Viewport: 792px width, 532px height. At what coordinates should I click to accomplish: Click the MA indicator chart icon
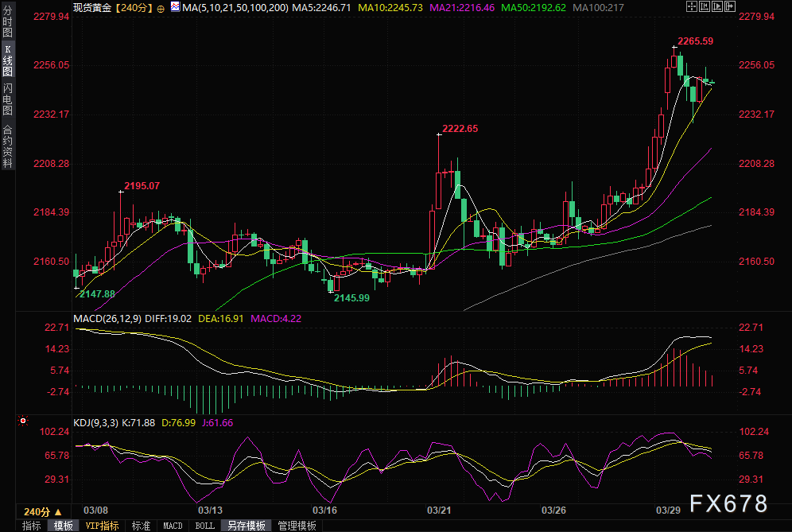[175, 7]
